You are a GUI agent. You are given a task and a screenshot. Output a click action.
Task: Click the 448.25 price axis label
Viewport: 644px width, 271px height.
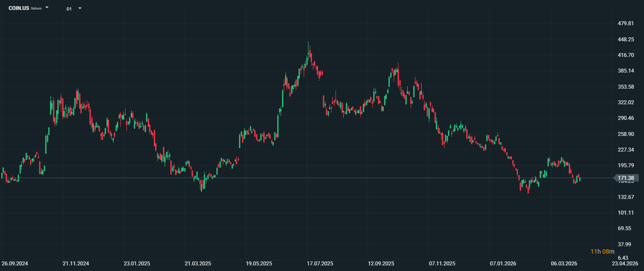point(626,40)
